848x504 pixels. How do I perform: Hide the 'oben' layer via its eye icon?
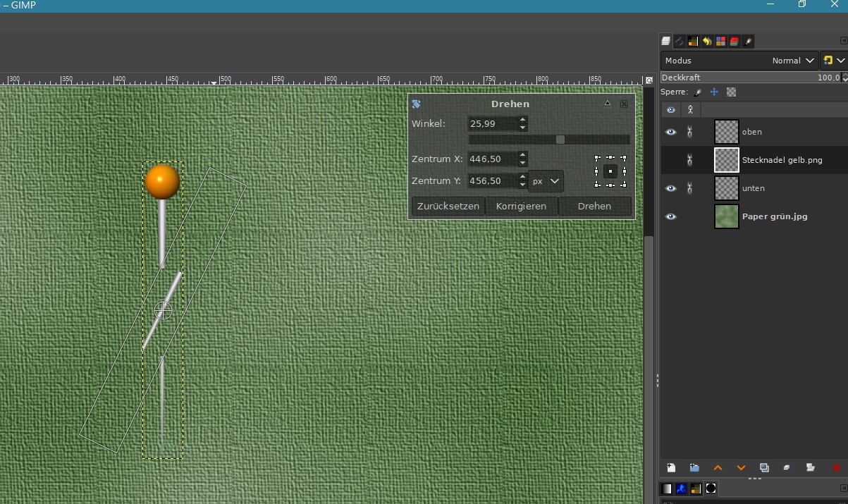click(670, 132)
